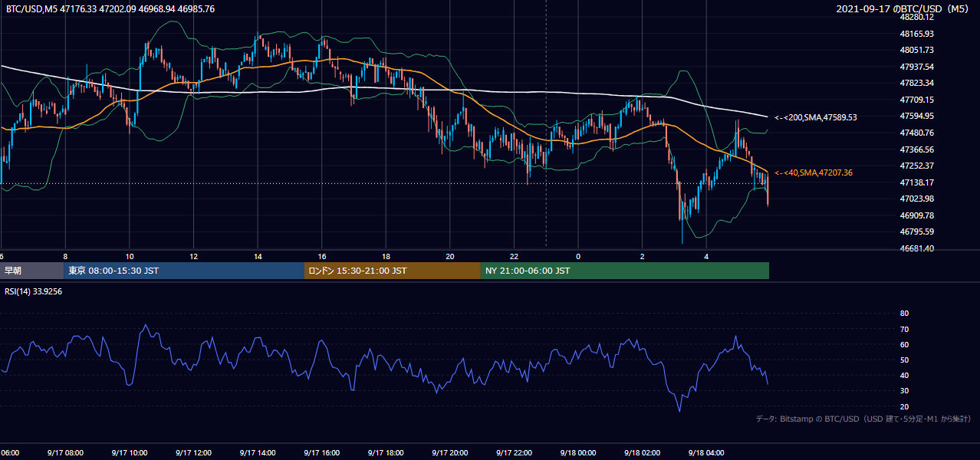Click price axis value 47138.17
The image size is (980, 460).
pos(916,182)
